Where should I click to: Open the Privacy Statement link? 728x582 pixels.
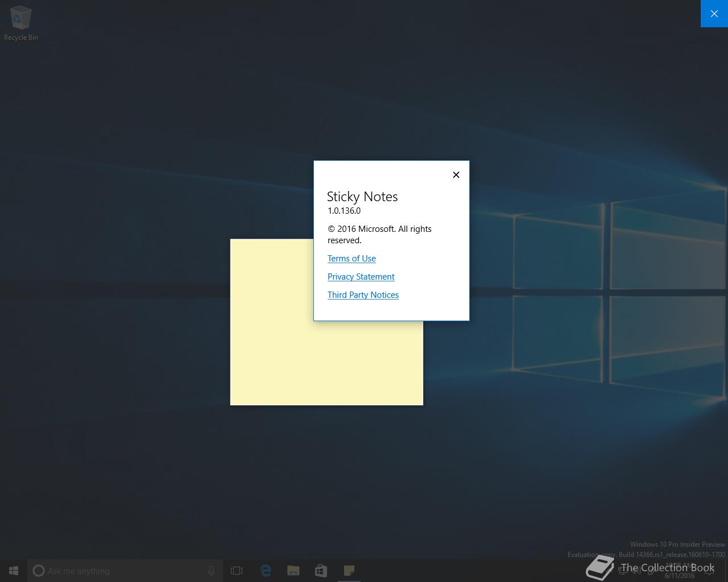tap(361, 277)
